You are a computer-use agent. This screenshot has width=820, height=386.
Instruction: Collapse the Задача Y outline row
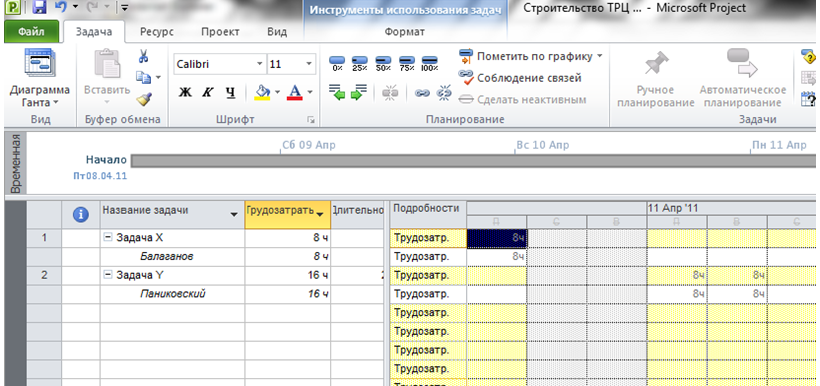pos(108,275)
